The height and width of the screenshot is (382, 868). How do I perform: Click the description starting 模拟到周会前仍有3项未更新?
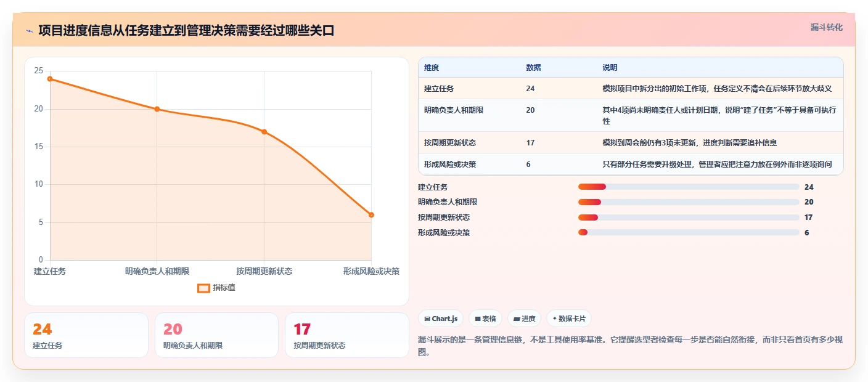pyautogui.click(x=690, y=143)
